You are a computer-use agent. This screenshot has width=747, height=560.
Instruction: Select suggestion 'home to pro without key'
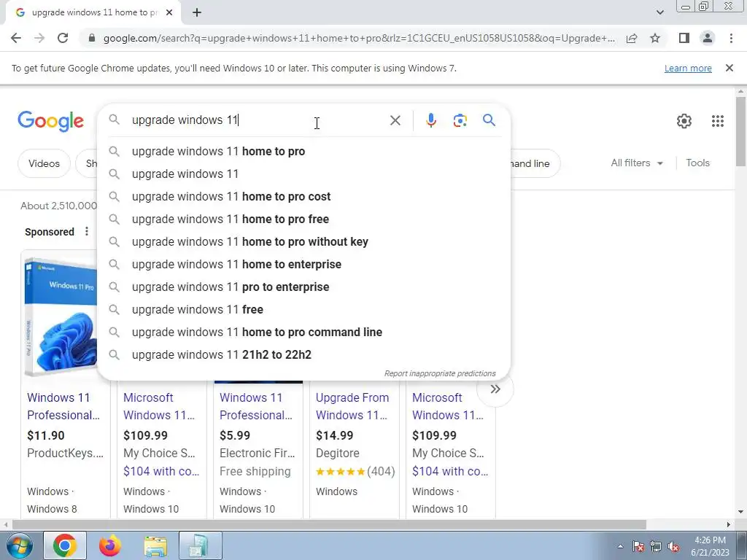coord(304,242)
